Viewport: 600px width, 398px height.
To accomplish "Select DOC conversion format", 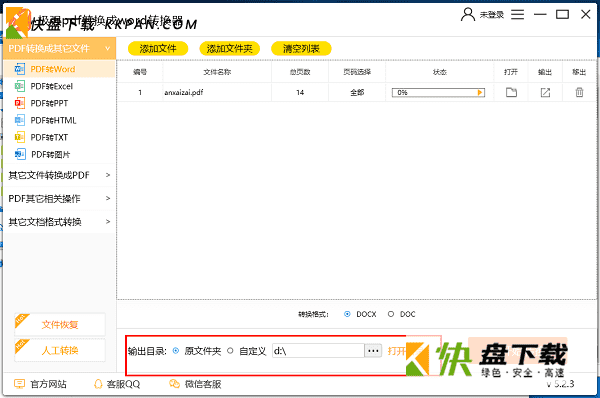I will click(391, 314).
